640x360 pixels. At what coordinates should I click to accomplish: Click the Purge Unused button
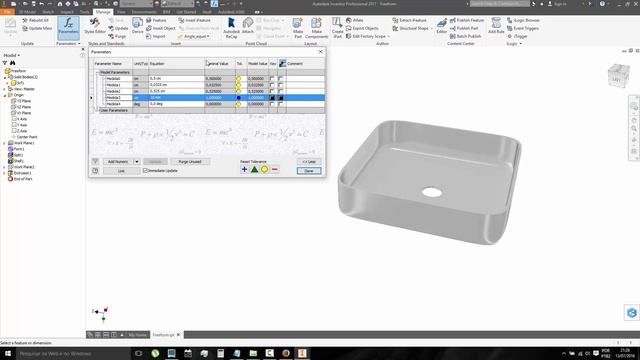190,162
